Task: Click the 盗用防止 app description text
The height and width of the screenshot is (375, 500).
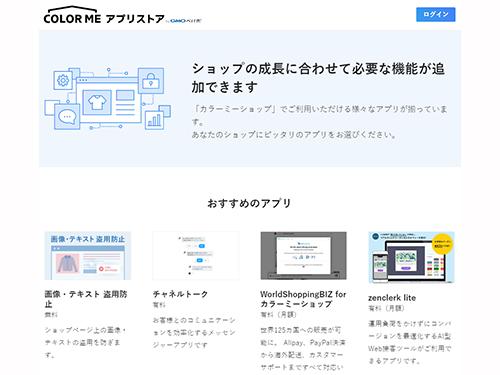Action: 86,342
